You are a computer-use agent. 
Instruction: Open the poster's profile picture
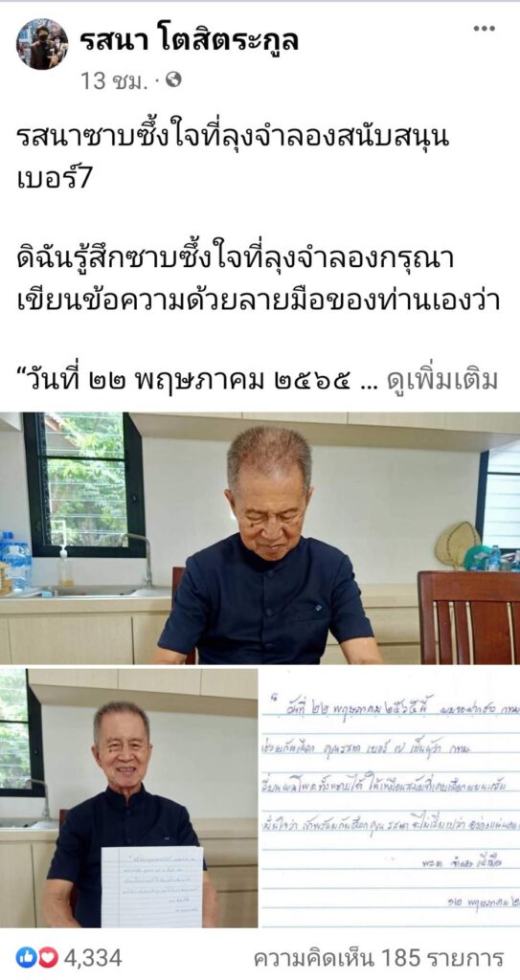coord(42,44)
